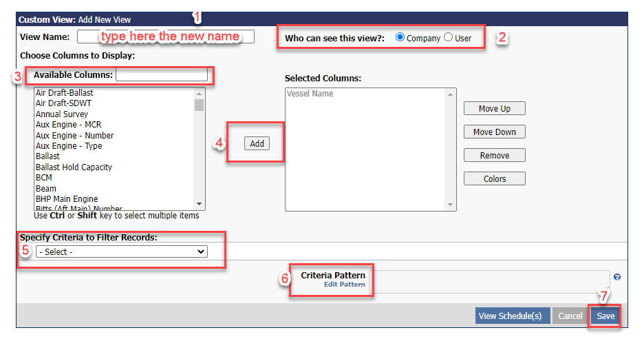Click the help icon beside Criteria Pattern
Viewport: 644px width, 339px height.
click(617, 277)
